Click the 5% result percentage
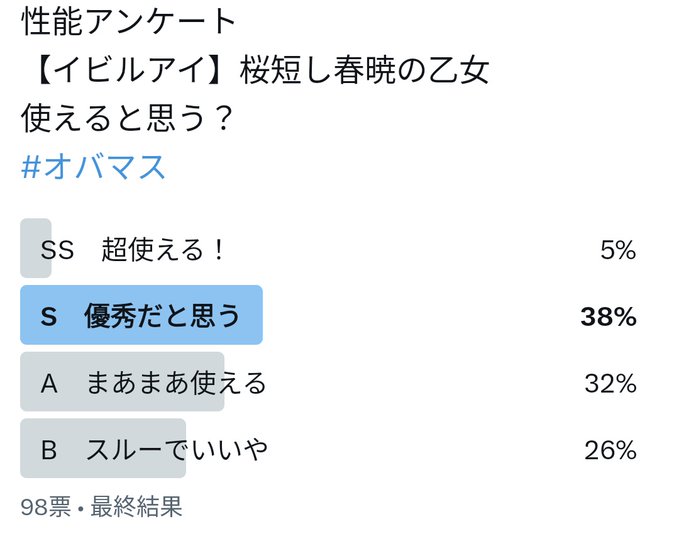This screenshot has height=536, width=679. click(x=618, y=250)
